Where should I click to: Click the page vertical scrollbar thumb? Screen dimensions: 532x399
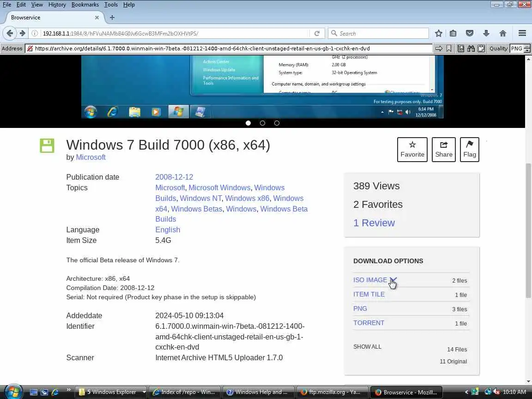528,231
